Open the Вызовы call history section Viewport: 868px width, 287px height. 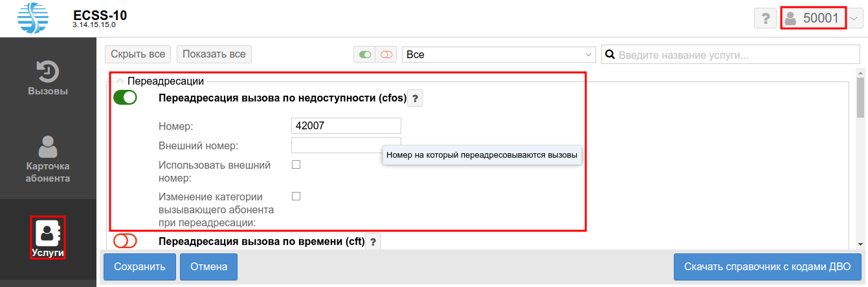(48, 78)
